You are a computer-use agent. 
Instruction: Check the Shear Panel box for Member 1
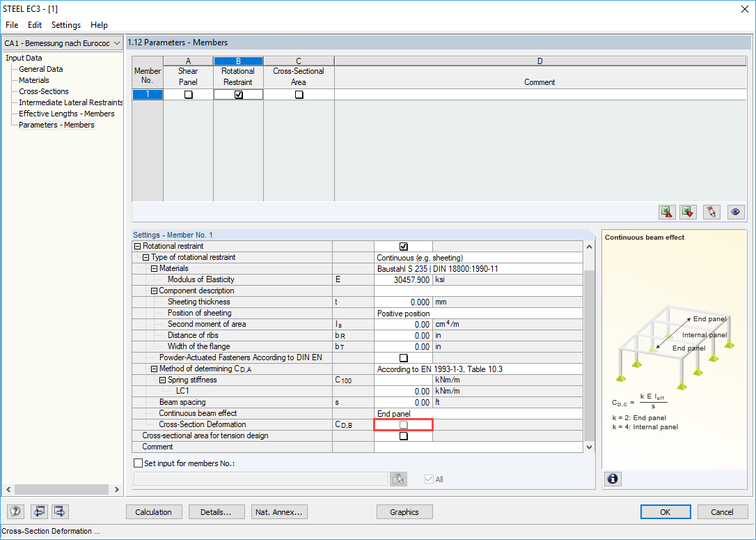coord(187,94)
